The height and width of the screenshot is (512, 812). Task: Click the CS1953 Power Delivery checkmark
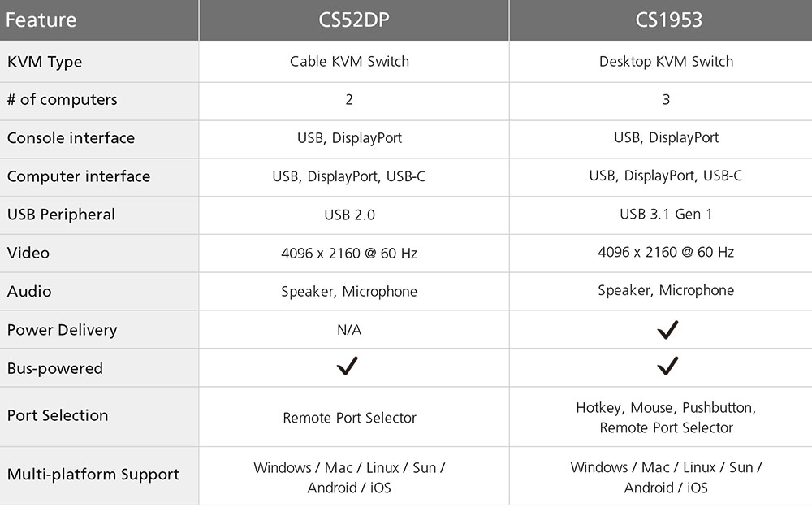[x=667, y=329]
